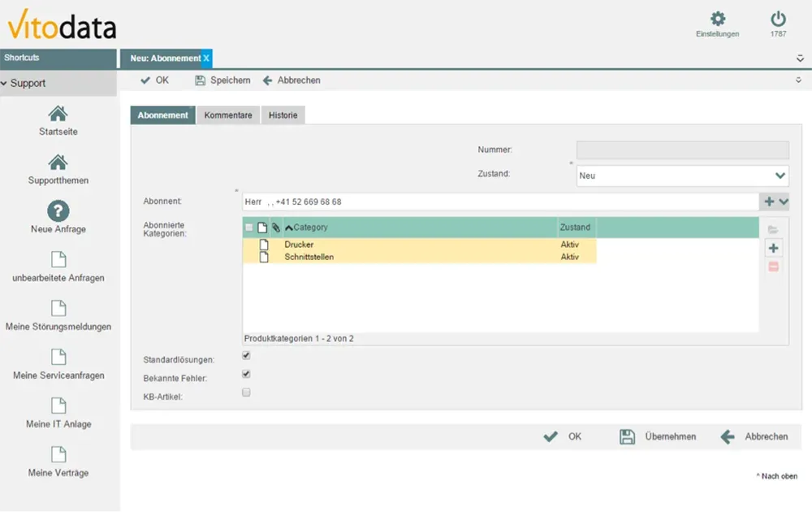Click Übernehmen button at bottom
The width and height of the screenshot is (812, 512).
(x=658, y=437)
